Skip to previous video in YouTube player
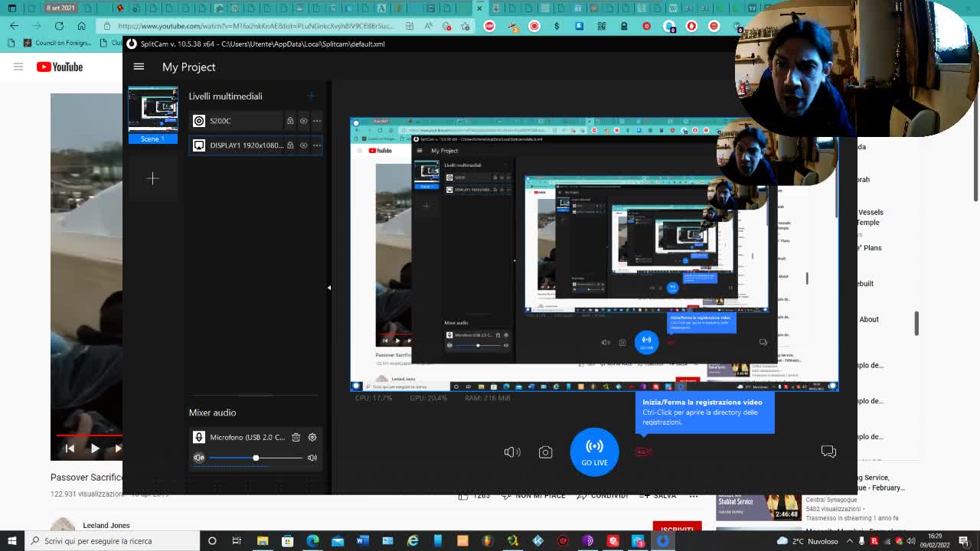Image resolution: width=980 pixels, height=551 pixels. coord(70,448)
